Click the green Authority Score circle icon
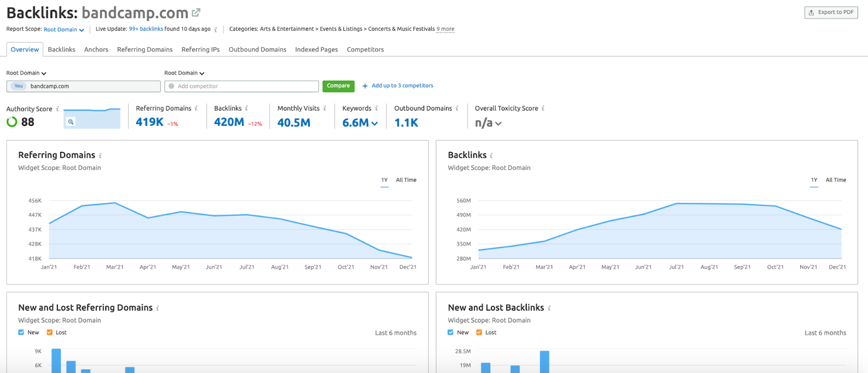Viewport: 868px width, 373px height. click(12, 122)
